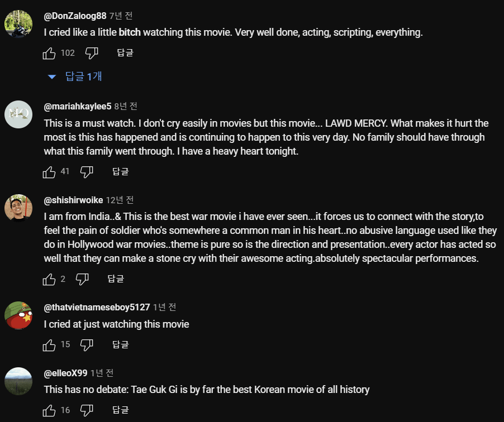The image size is (504, 422).
Task: Reply (답글) to @elleoX99's comment
Action: (120, 410)
